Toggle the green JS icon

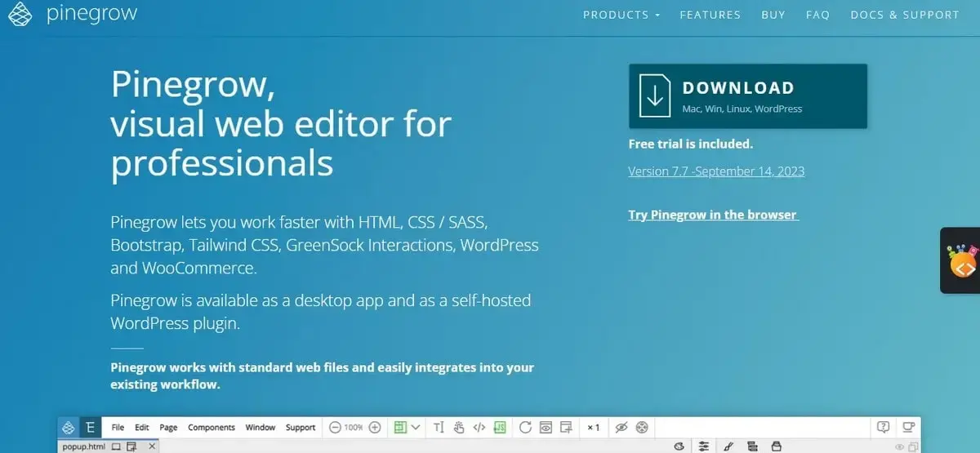(x=501, y=428)
